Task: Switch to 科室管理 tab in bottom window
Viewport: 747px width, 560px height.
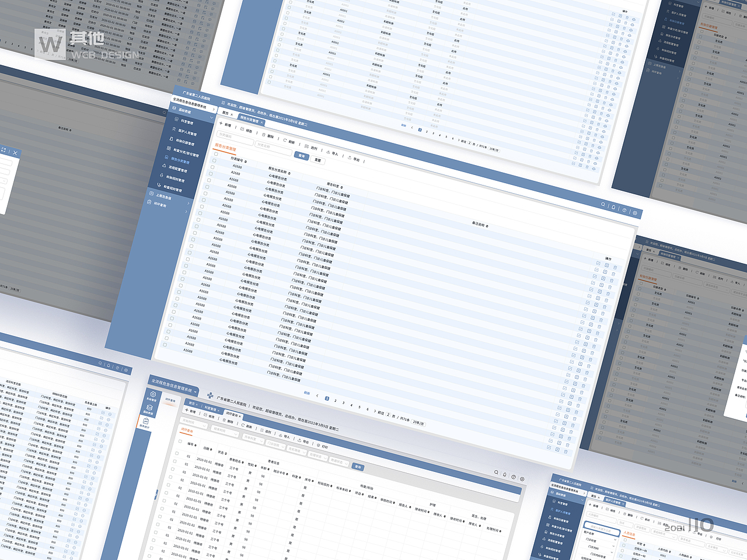Action: pyautogui.click(x=211, y=409)
